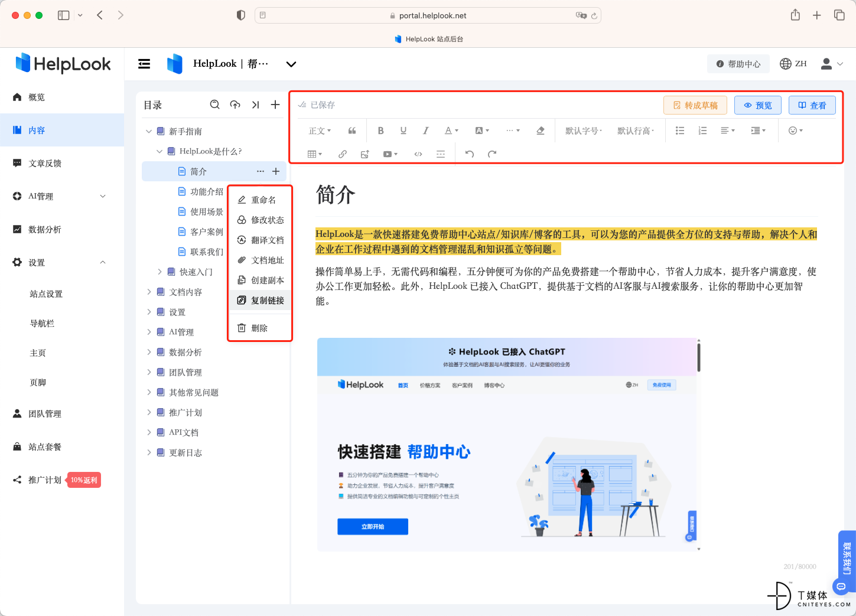Choose 翻译文档 from the context menu
Viewport: 856px width, 616px height.
[260, 240]
